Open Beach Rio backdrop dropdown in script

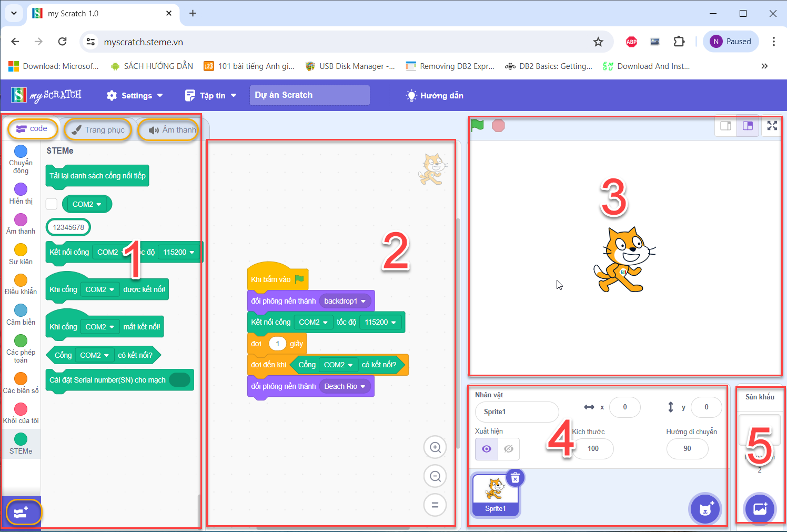point(363,386)
